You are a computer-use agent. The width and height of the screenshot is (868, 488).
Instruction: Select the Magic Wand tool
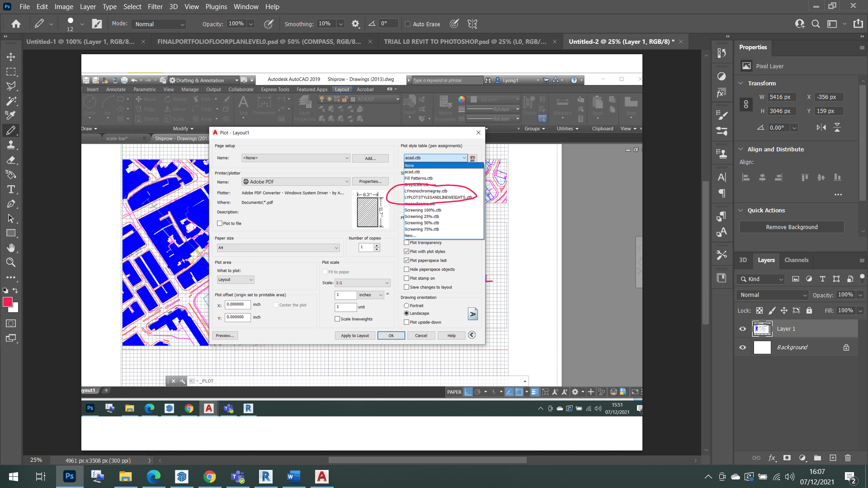[11, 101]
